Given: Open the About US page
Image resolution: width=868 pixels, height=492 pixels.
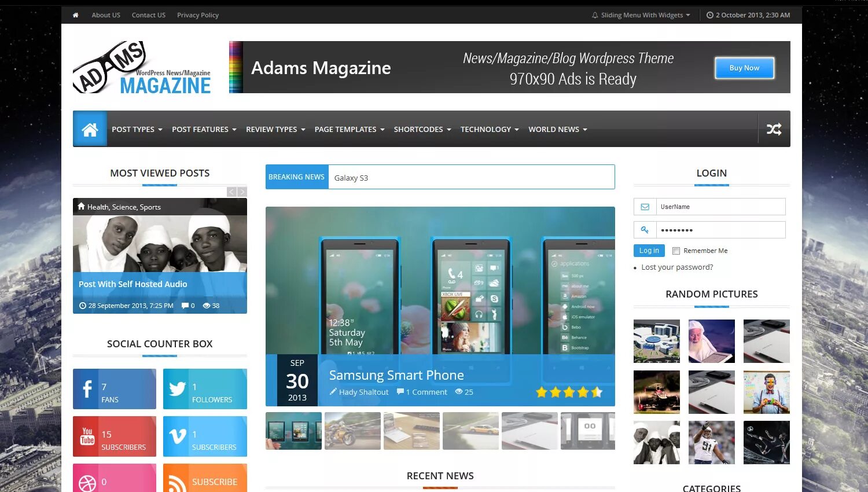Looking at the screenshot, I should point(106,15).
